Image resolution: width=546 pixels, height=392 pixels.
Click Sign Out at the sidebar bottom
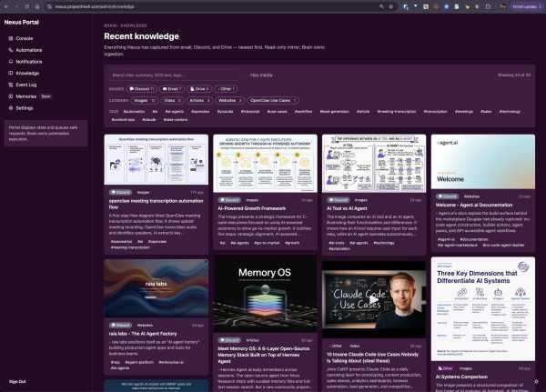click(x=17, y=382)
